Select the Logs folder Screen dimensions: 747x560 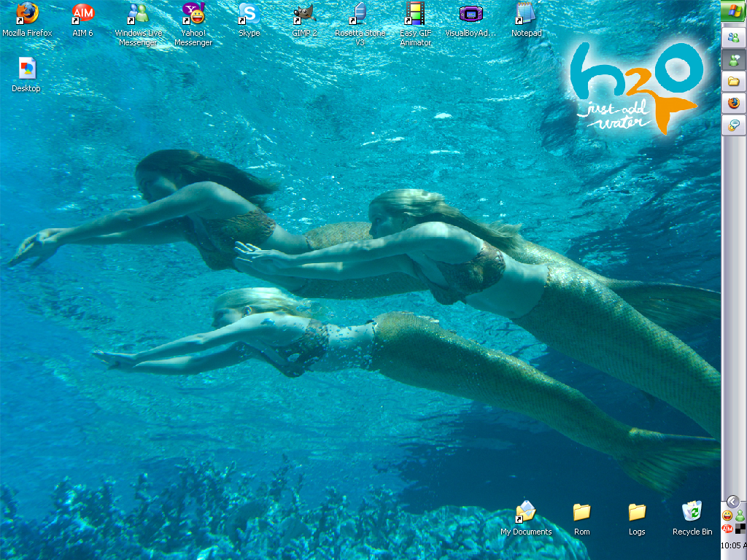pos(637,518)
